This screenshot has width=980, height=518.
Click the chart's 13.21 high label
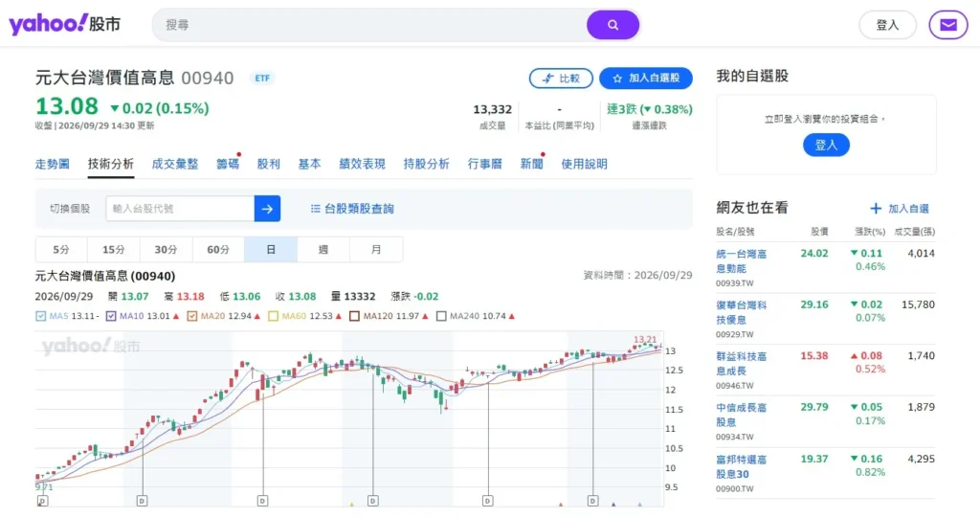coord(645,340)
